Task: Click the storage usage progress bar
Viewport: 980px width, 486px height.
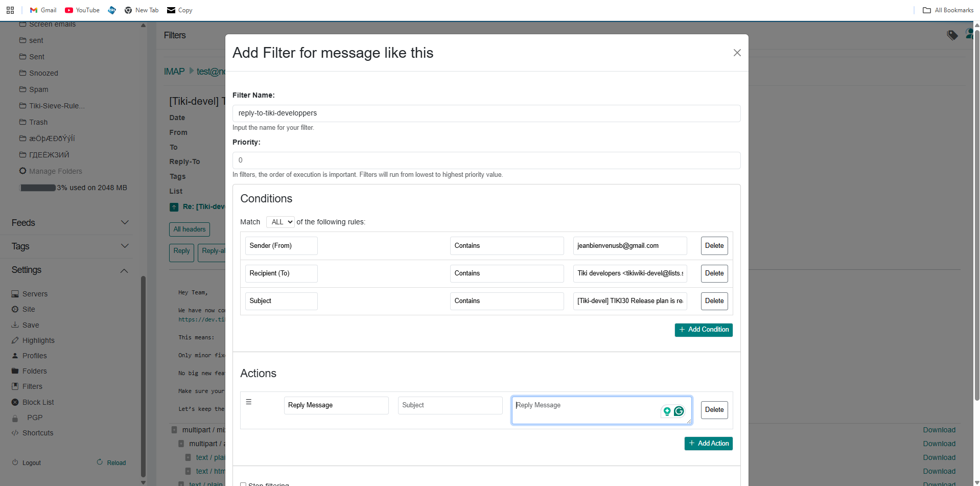Action: [x=38, y=188]
